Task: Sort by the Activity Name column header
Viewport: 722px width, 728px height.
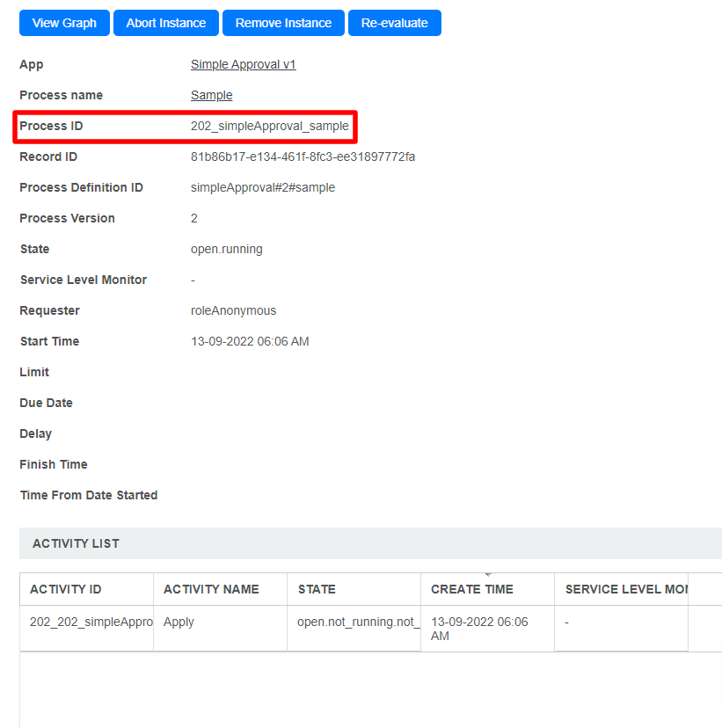Action: pos(211,589)
